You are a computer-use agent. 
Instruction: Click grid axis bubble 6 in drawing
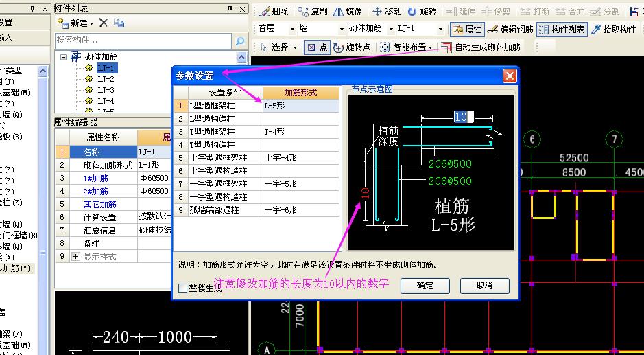pyautogui.click(x=532, y=139)
